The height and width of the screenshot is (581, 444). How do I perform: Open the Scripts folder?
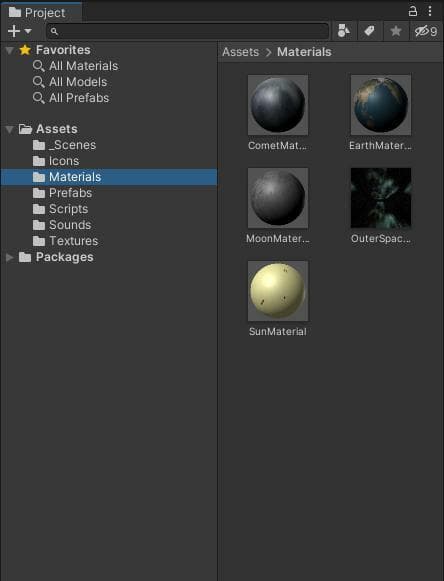pos(69,209)
